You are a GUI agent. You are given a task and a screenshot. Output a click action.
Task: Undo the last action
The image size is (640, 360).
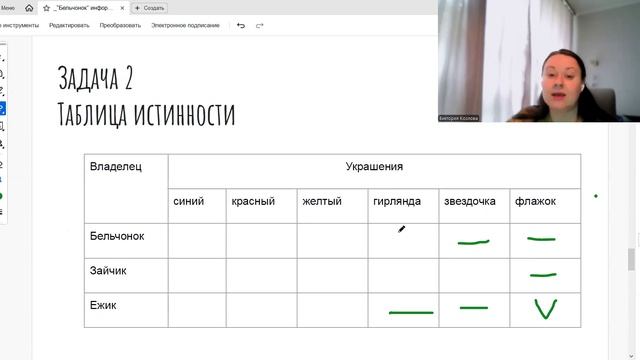pyautogui.click(x=241, y=26)
